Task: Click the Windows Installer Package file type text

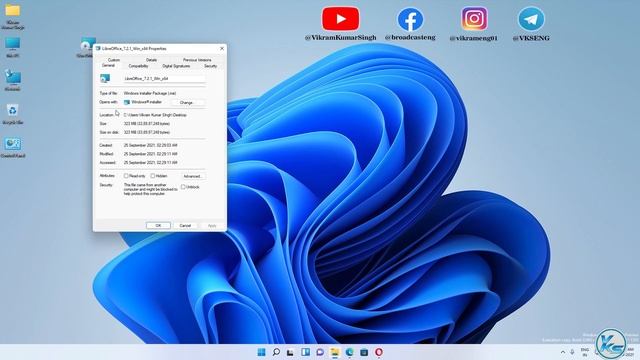Action: pos(150,93)
